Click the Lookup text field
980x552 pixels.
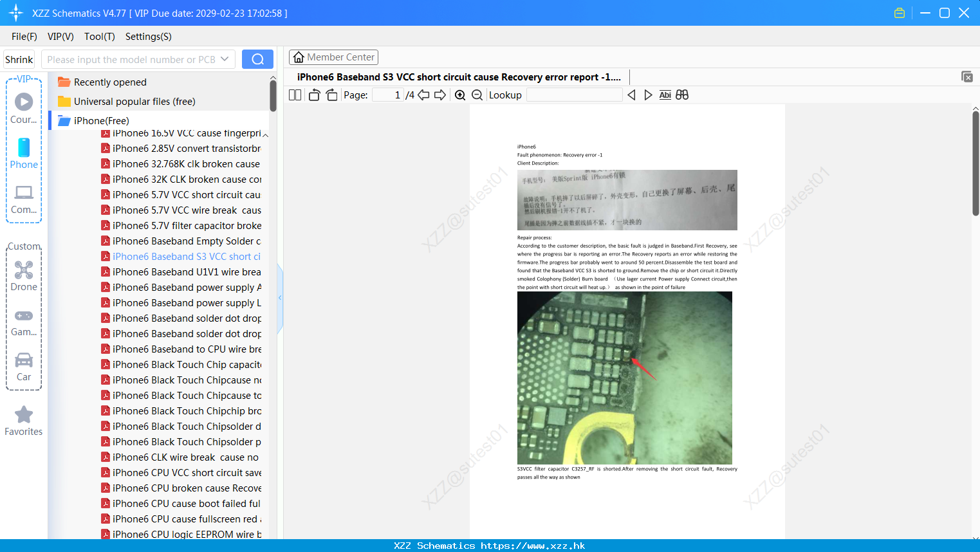coord(575,95)
